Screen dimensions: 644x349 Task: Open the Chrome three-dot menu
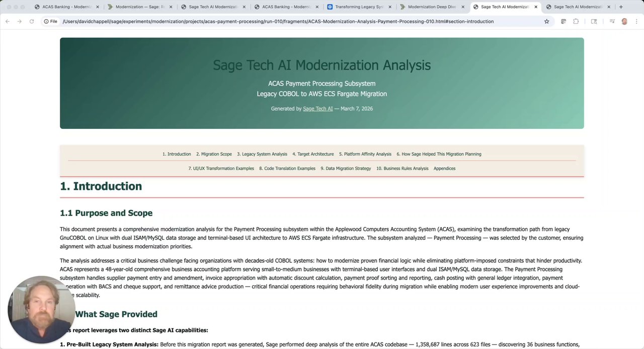tap(636, 22)
